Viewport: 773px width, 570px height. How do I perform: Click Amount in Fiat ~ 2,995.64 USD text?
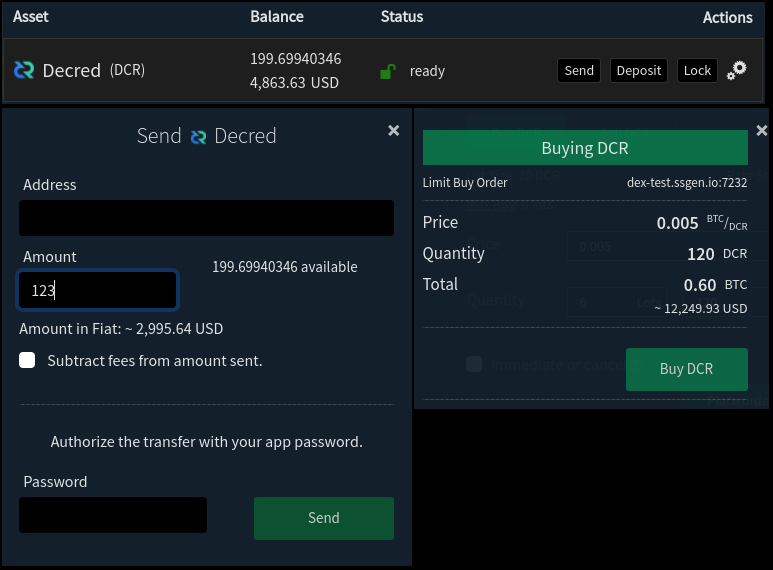pyautogui.click(x=121, y=329)
